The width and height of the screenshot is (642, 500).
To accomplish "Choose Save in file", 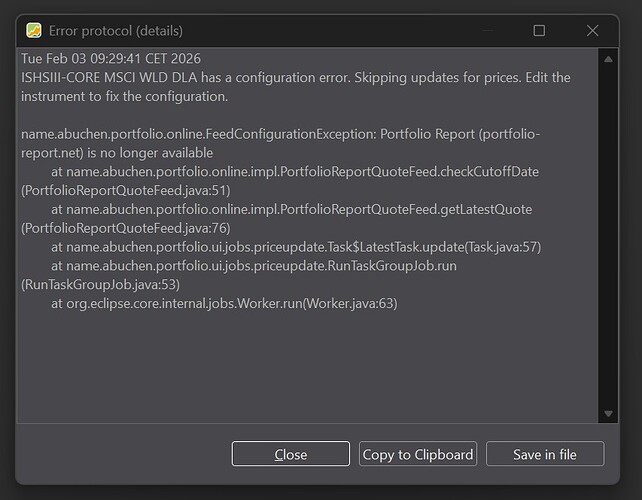I will point(545,454).
